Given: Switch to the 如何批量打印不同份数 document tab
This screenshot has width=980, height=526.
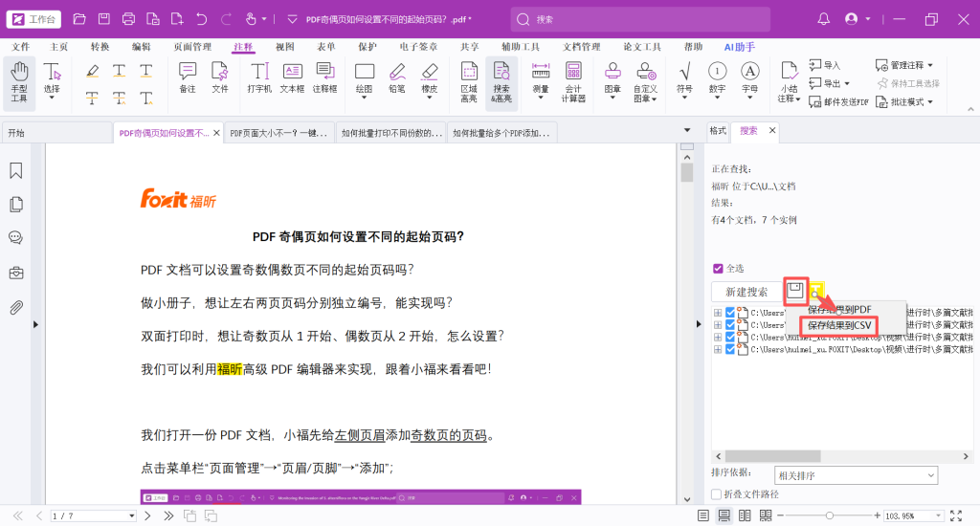Looking at the screenshot, I should (391, 133).
